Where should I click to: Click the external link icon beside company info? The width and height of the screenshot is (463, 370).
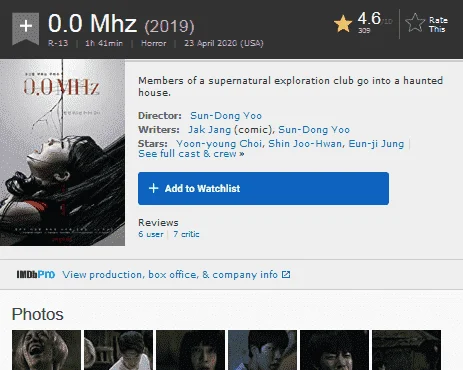286,274
